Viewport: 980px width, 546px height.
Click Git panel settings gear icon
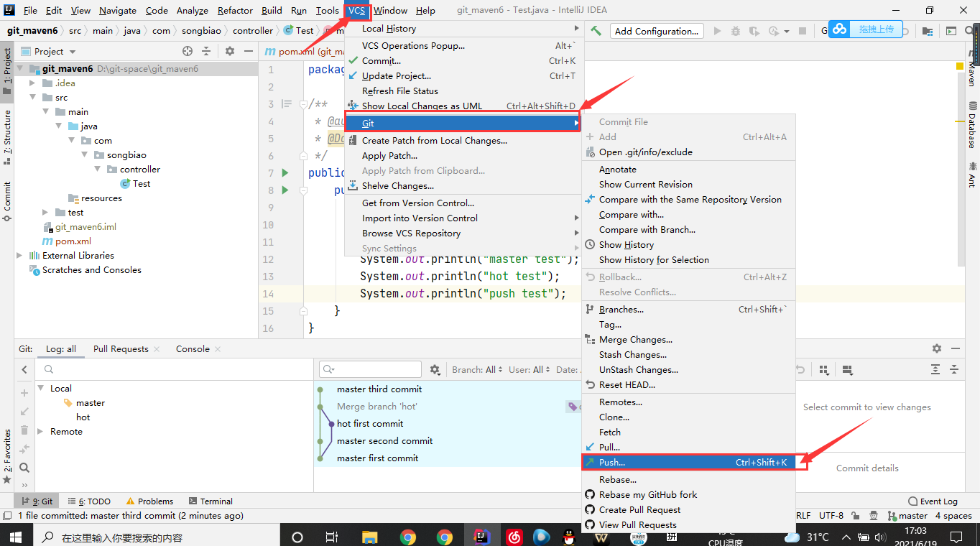pos(936,348)
